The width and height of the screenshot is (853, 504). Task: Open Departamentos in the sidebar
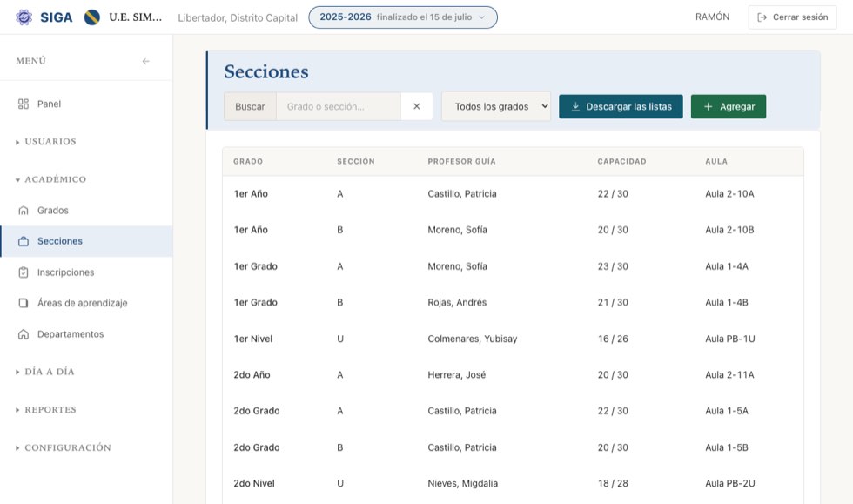point(86,334)
